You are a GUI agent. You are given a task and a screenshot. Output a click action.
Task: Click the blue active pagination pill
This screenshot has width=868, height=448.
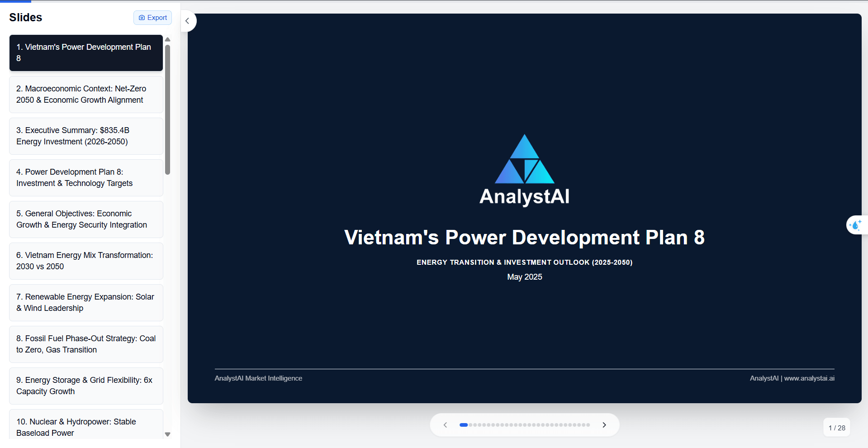(x=464, y=425)
